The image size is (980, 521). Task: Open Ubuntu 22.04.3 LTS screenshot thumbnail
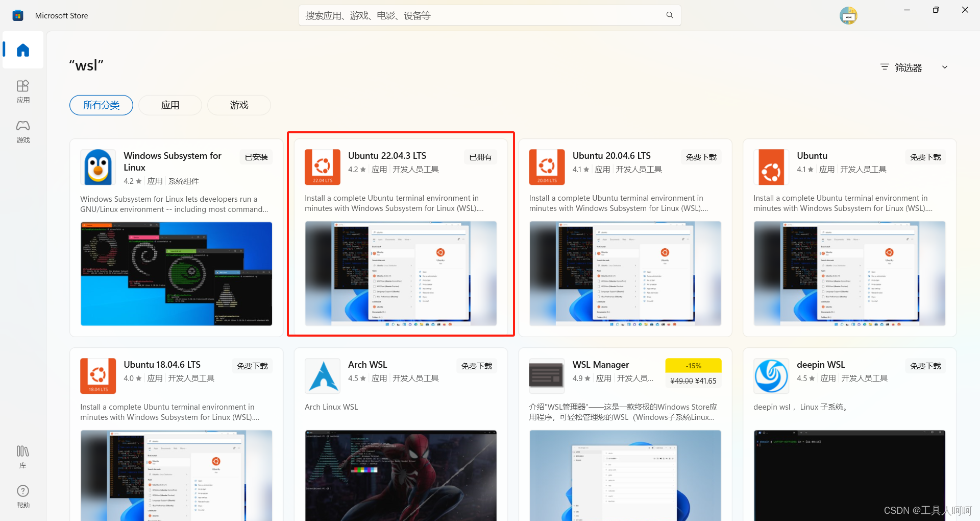[401, 274]
